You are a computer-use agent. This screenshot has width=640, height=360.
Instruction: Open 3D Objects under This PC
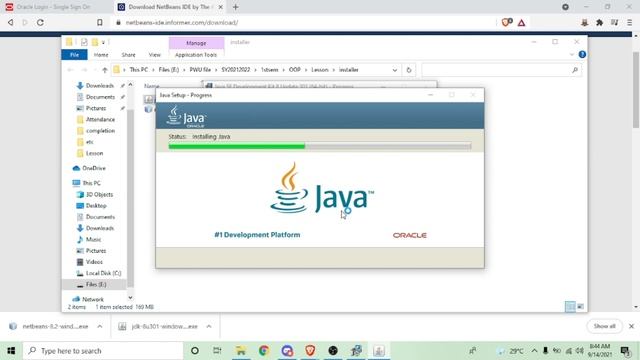(x=99, y=195)
